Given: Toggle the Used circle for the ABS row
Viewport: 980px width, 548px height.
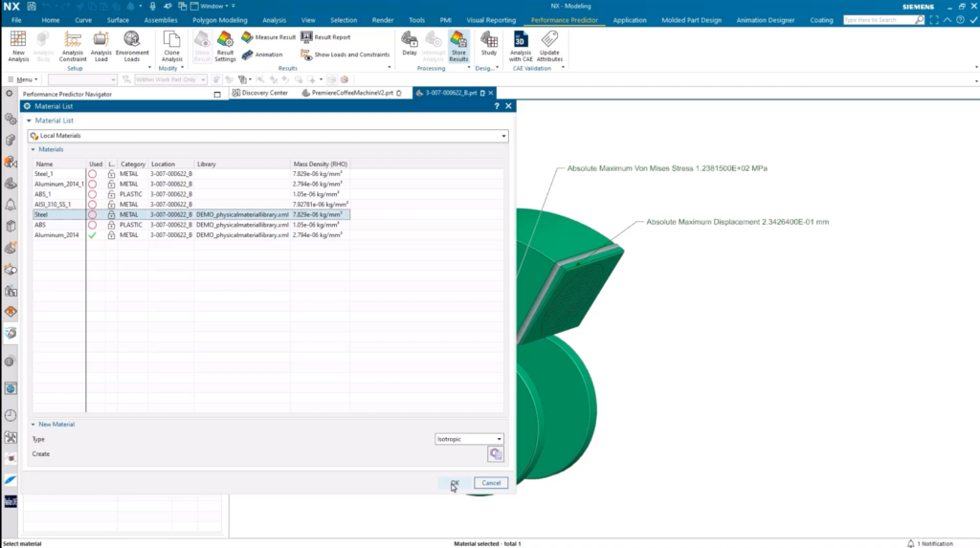Looking at the screenshot, I should [x=93, y=225].
